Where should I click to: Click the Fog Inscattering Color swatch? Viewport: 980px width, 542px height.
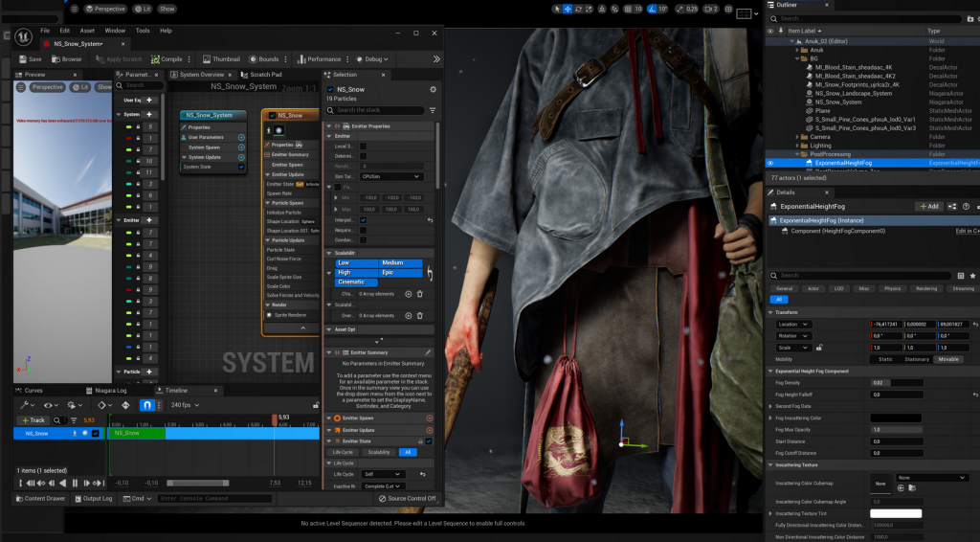[x=896, y=418]
